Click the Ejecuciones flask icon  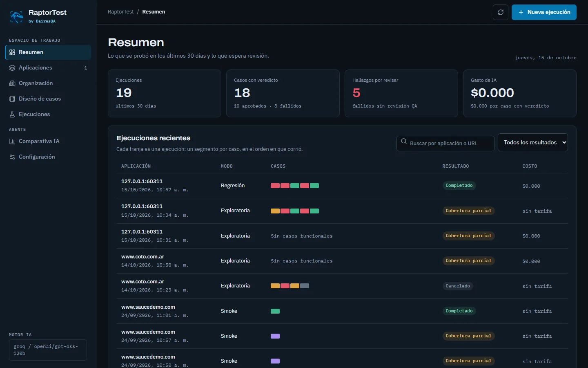[x=12, y=114]
